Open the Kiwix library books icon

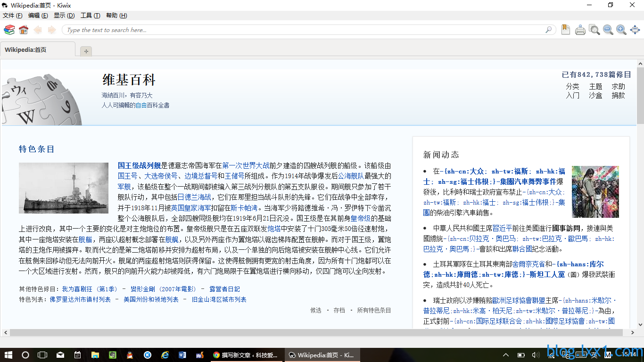9,30
